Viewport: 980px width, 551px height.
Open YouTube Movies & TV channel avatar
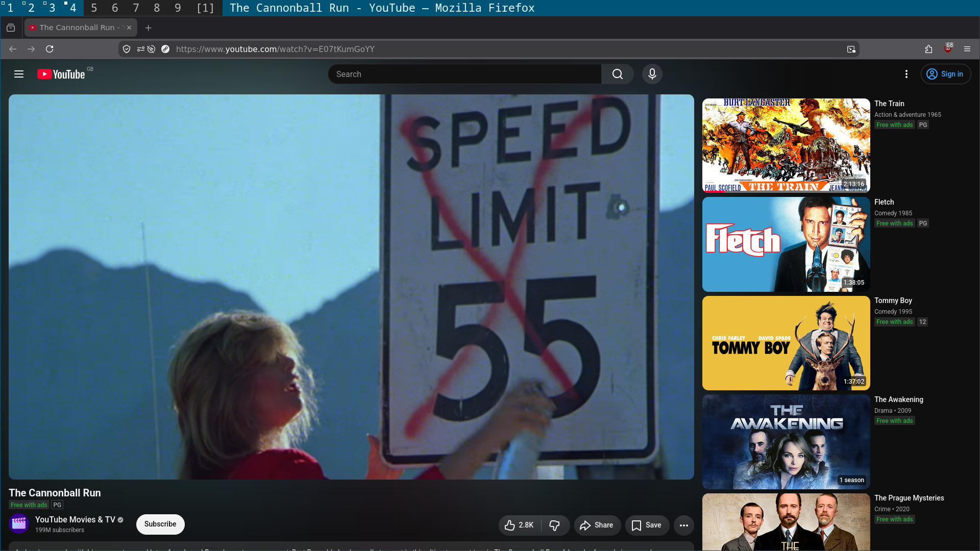[x=19, y=524]
